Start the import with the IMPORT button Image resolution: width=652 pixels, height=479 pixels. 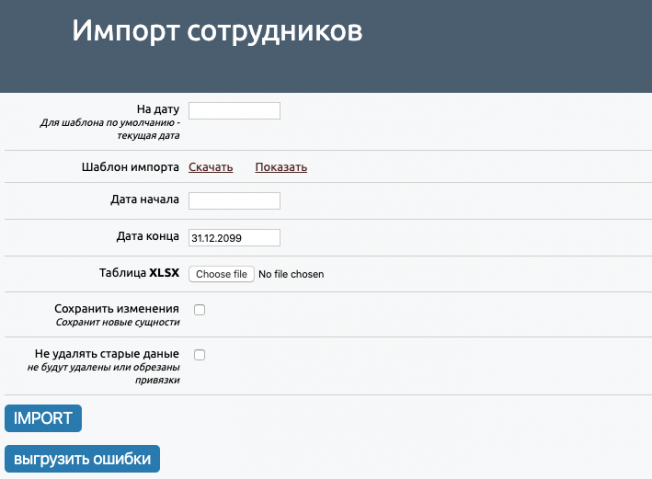coord(43,418)
